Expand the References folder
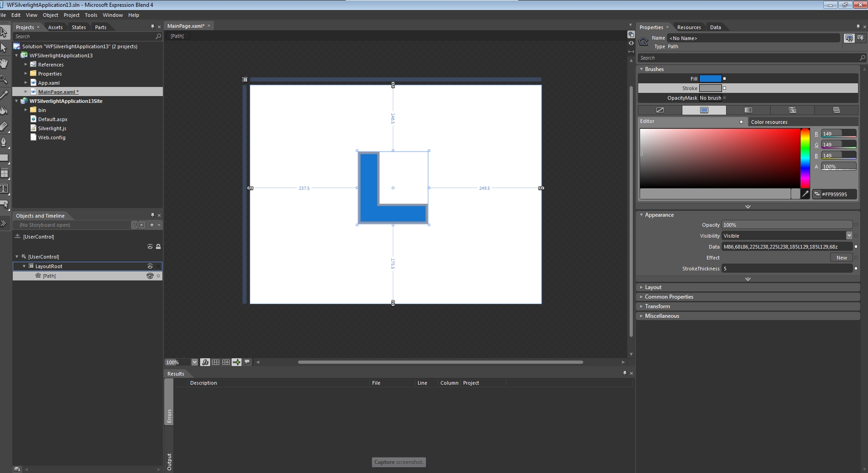 click(x=26, y=65)
